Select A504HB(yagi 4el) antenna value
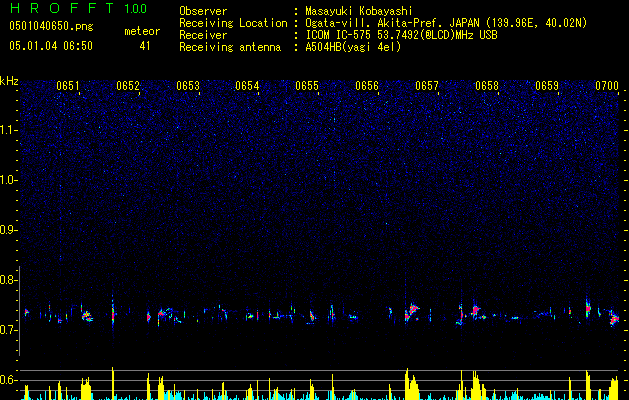629x400 pixels. click(x=353, y=47)
